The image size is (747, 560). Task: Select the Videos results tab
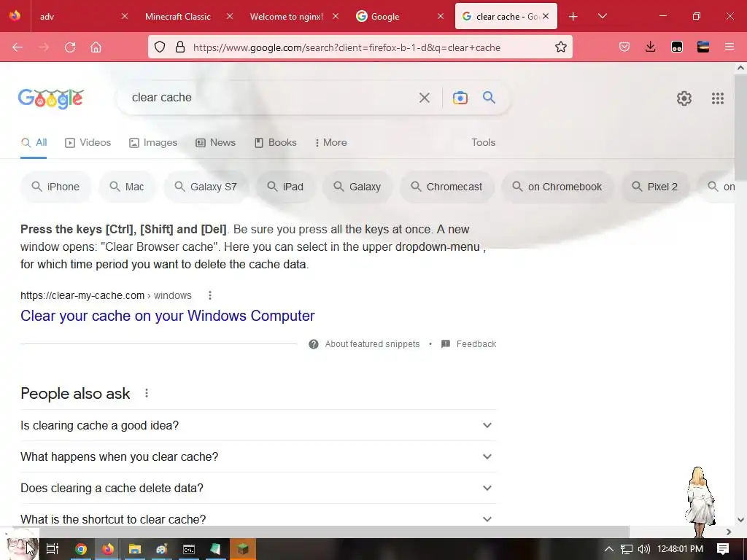88,142
